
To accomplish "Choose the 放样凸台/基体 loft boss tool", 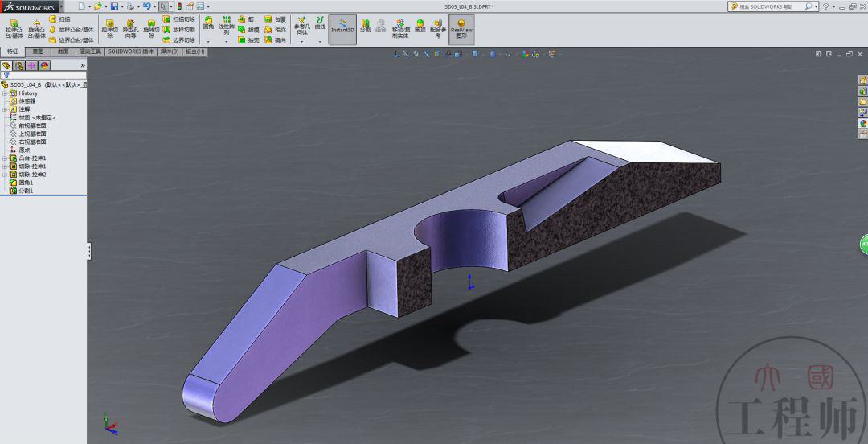I will (72, 30).
